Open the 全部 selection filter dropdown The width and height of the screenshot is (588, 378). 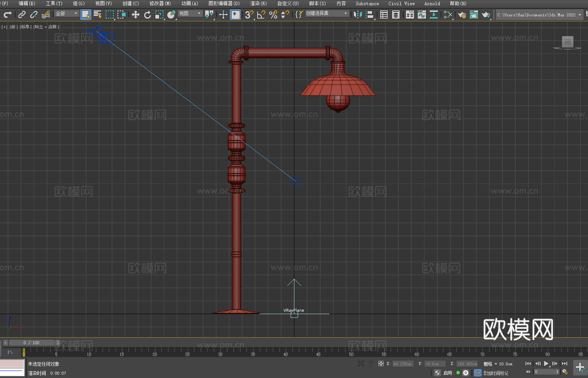pyautogui.click(x=67, y=13)
